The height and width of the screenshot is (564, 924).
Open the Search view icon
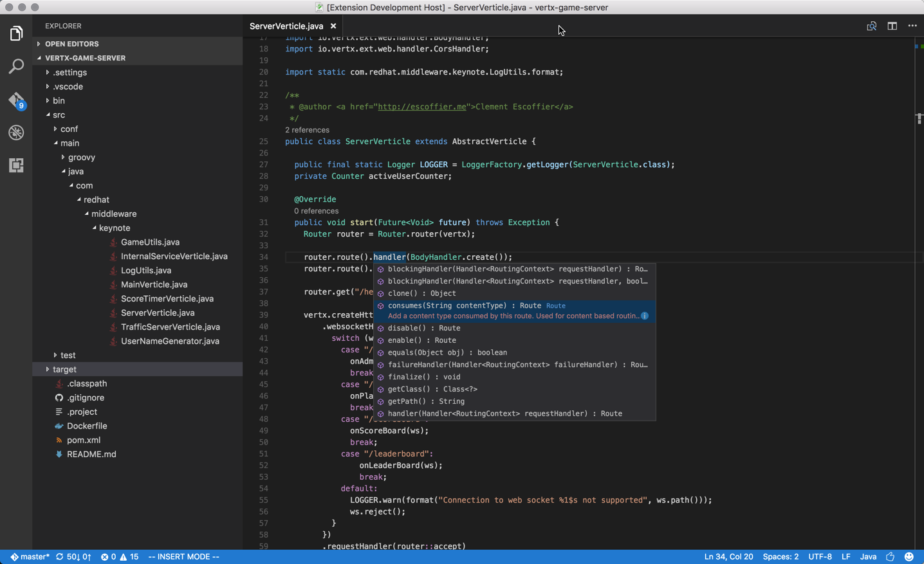(16, 66)
